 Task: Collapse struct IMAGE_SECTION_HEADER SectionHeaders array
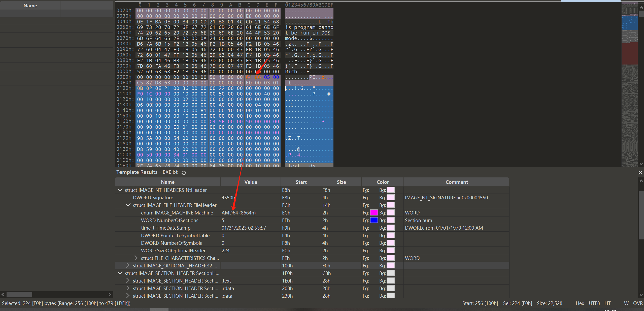click(x=120, y=273)
